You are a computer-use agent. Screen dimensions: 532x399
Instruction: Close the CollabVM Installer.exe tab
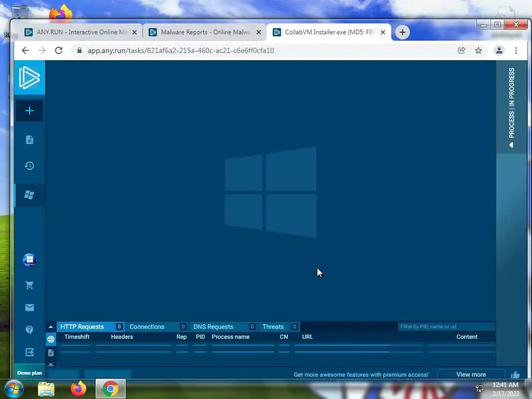(x=383, y=32)
